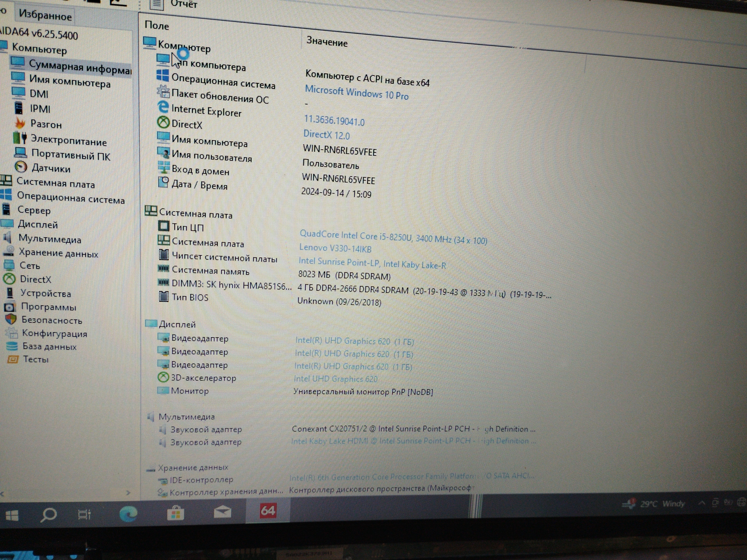This screenshot has height=560, width=747.
Task: Click the disk icon beside Хранение данных in sidebar
Action: [9, 252]
